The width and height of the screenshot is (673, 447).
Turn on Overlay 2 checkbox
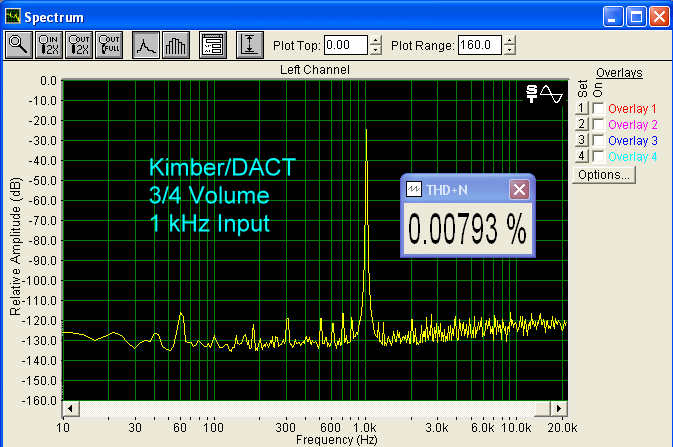[x=598, y=124]
